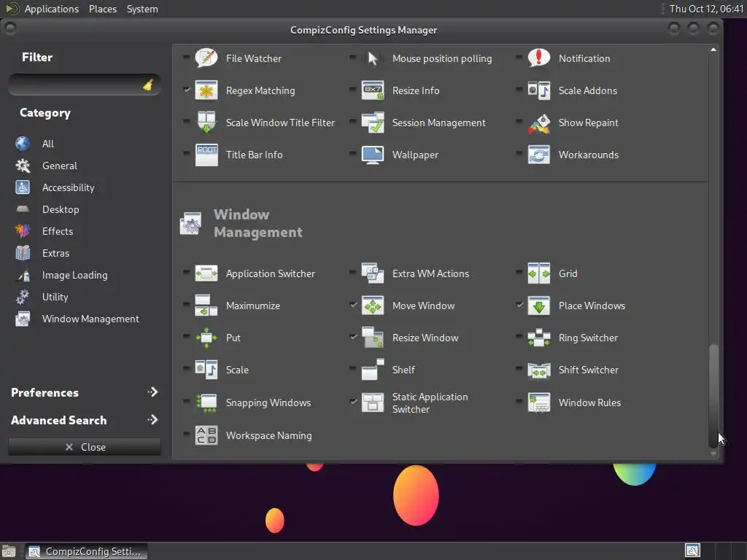Uncheck the Resize Window plugin checkbox
This screenshot has width=747, height=560.
click(x=353, y=337)
